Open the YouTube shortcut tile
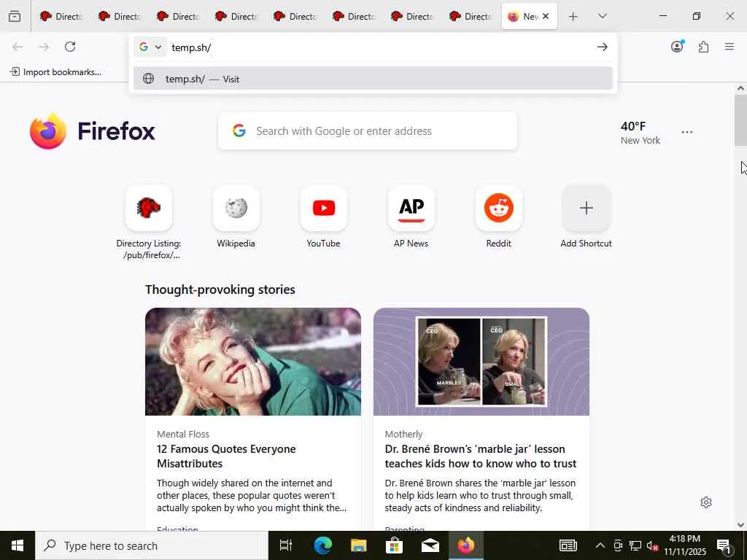 pos(324,208)
